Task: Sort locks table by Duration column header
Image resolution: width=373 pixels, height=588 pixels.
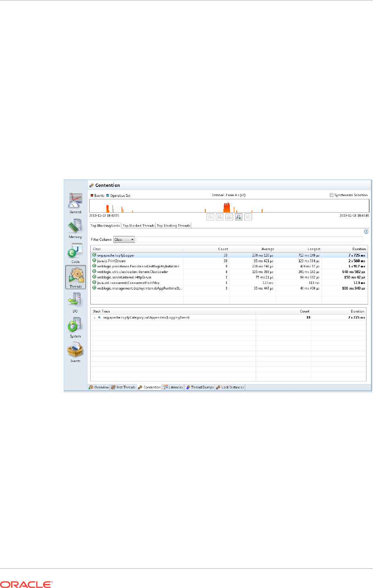Action: click(345, 249)
